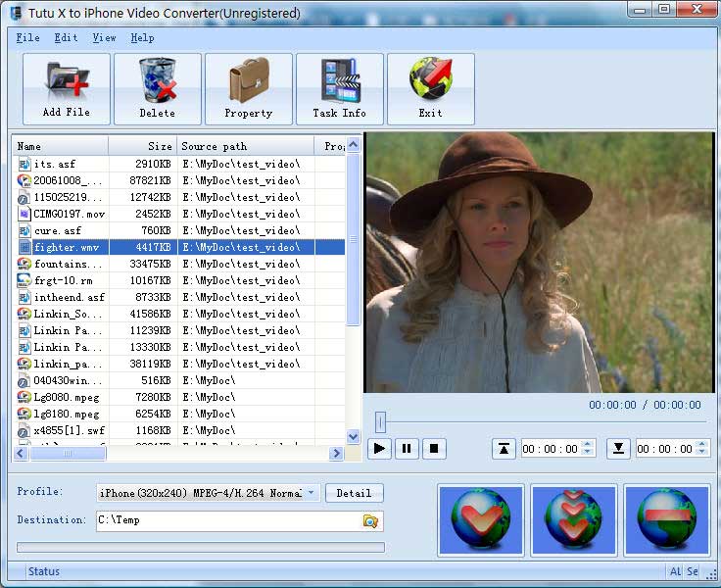Click the end time input field
This screenshot has width=721, height=588.
coord(665,449)
